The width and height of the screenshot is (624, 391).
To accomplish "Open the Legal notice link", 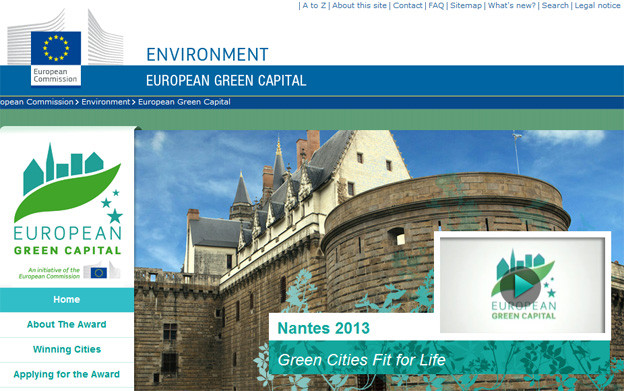I will coord(597,6).
